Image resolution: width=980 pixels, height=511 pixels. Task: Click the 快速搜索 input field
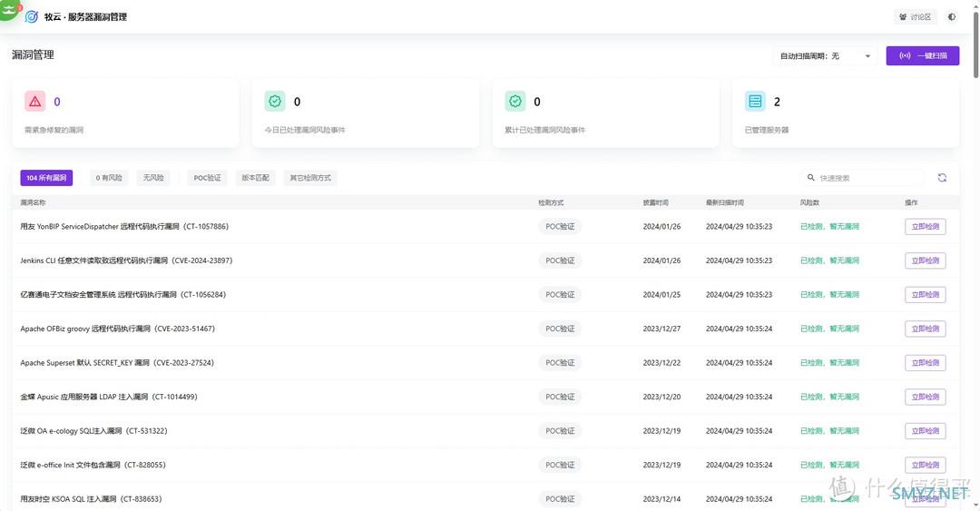[x=862, y=178]
